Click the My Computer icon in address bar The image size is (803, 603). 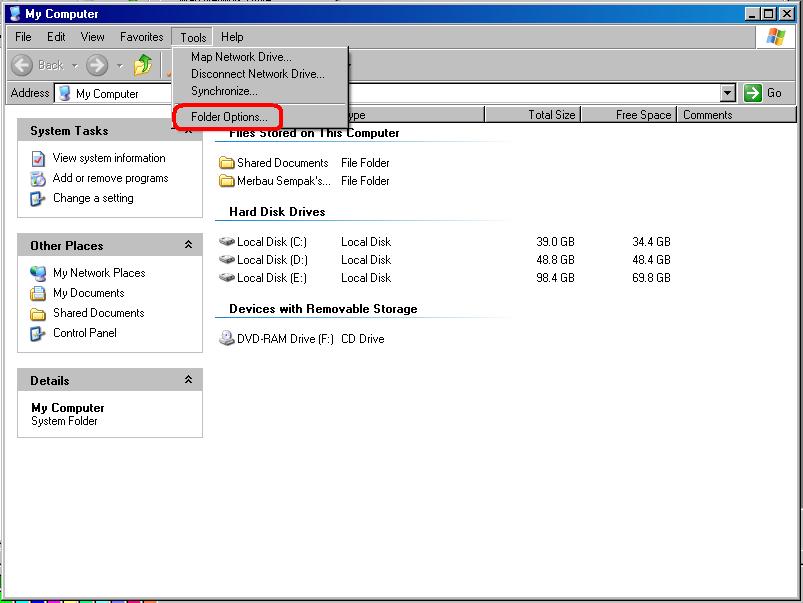tap(65, 94)
